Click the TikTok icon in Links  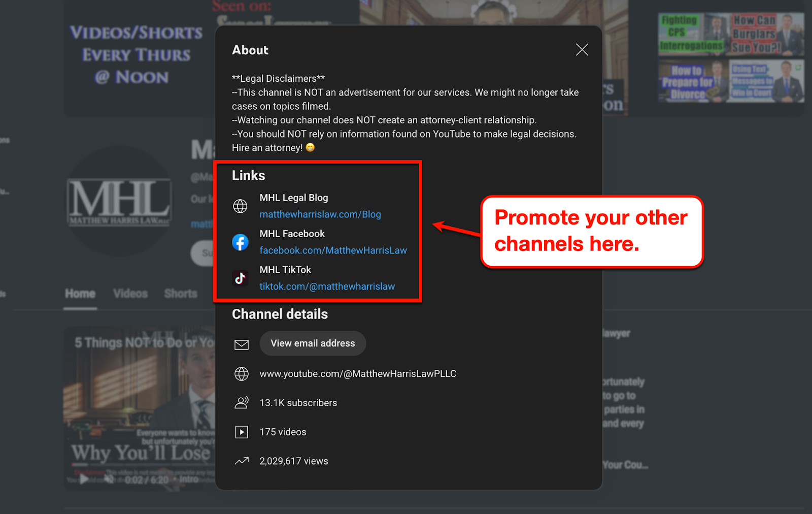[x=240, y=278]
